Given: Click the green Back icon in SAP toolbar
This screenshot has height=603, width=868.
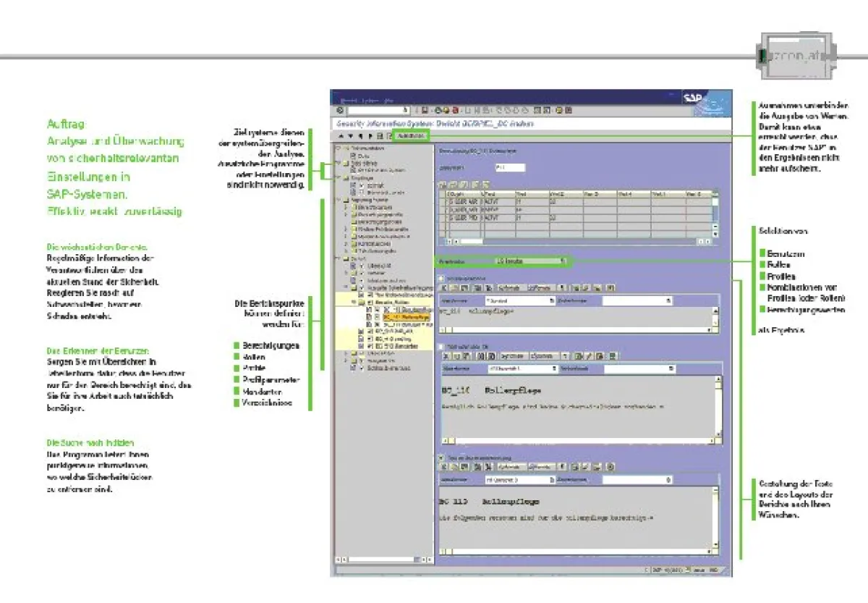Looking at the screenshot, I should 439,110.
